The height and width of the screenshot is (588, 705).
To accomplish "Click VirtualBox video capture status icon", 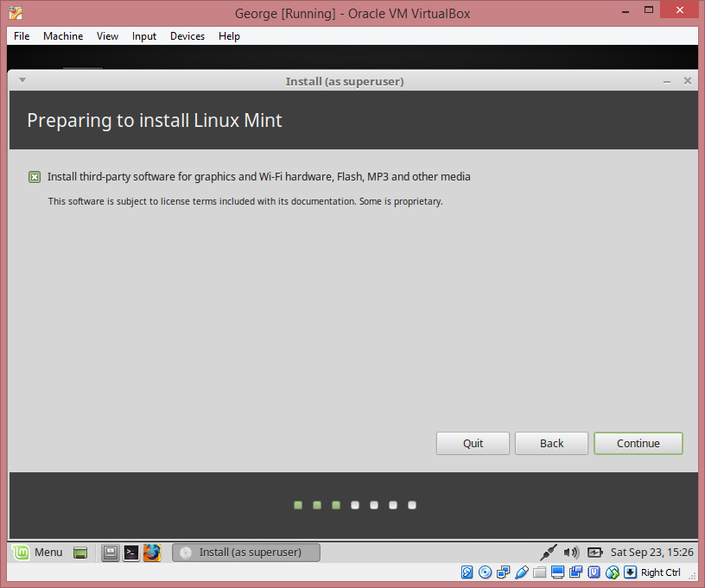I will click(576, 572).
